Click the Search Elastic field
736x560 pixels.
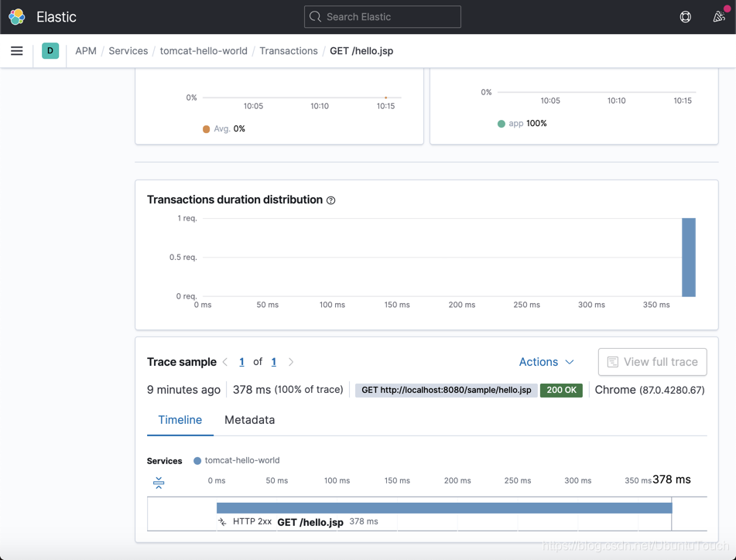[382, 17]
